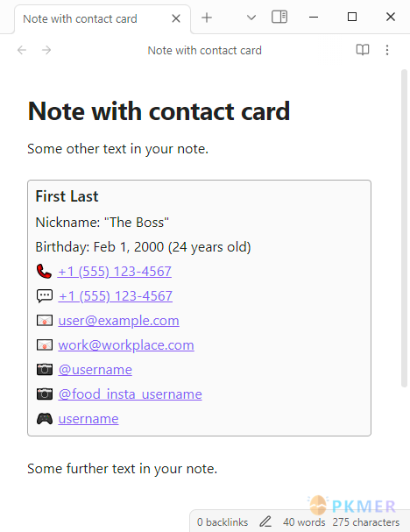Navigate back with the left arrow
The image size is (410, 532).
point(22,50)
